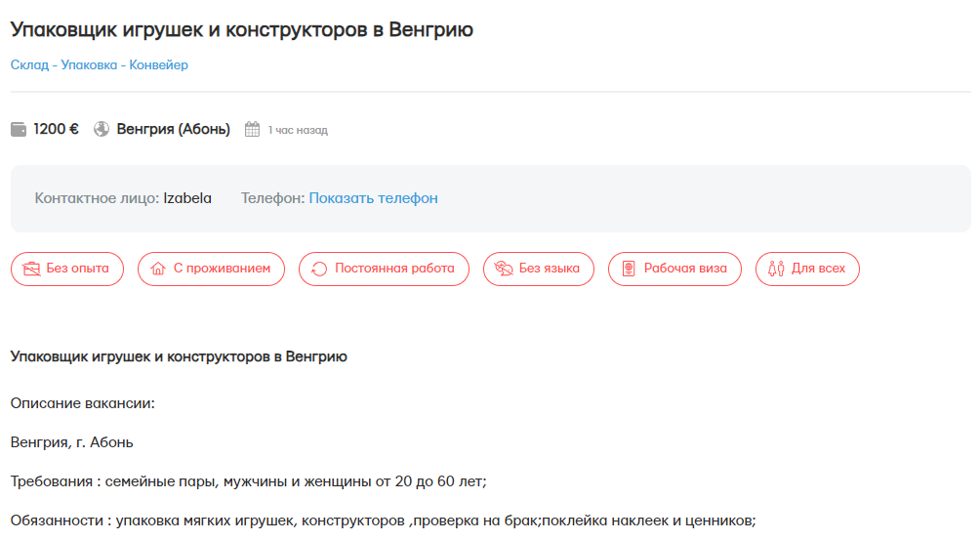This screenshot has width=980, height=541.
Task: Click the 1200 € salary text
Action: coord(56,129)
